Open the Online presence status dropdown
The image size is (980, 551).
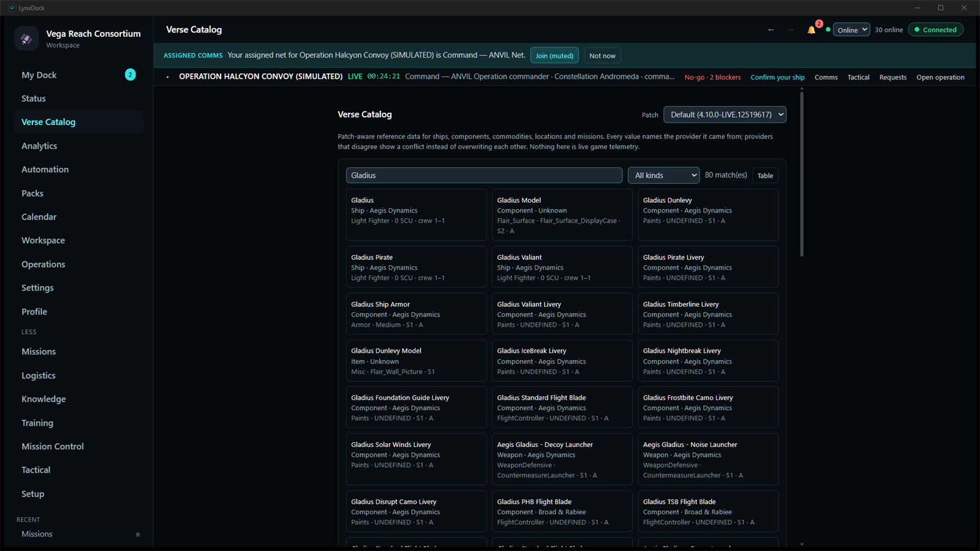point(851,30)
